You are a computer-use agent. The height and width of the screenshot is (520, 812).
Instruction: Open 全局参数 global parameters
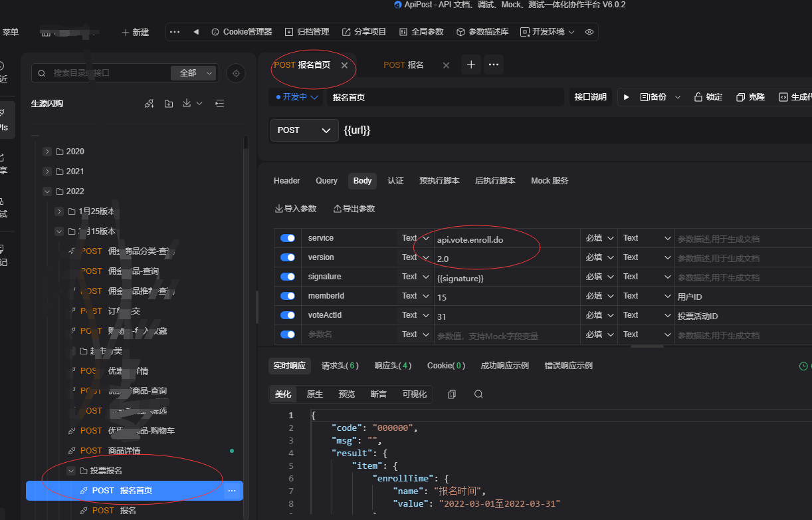[421, 32]
